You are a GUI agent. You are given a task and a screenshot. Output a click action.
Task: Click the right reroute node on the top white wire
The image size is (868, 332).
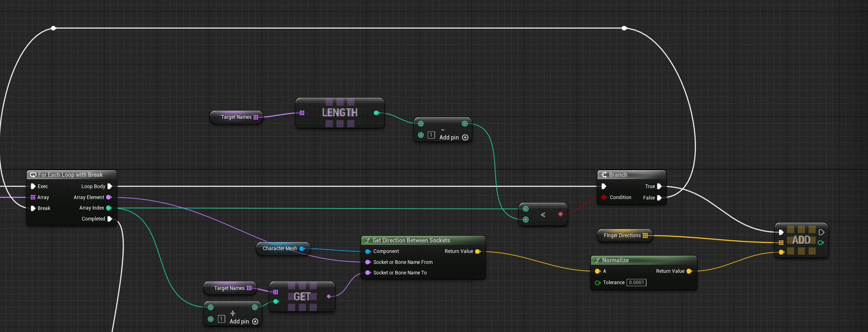[x=624, y=28]
